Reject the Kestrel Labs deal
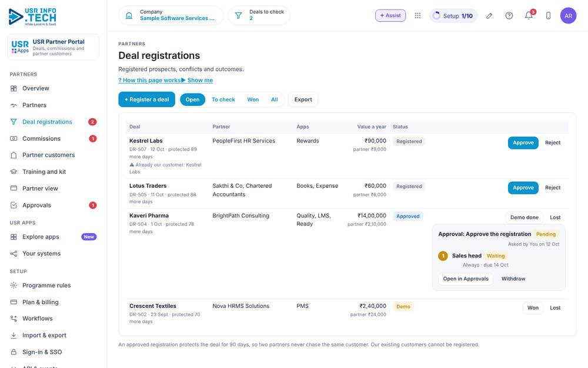This screenshot has height=368, width=588. coord(553,142)
